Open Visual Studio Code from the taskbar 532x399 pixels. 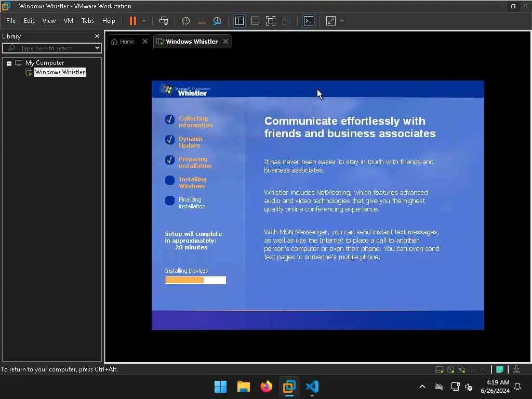coord(312,387)
